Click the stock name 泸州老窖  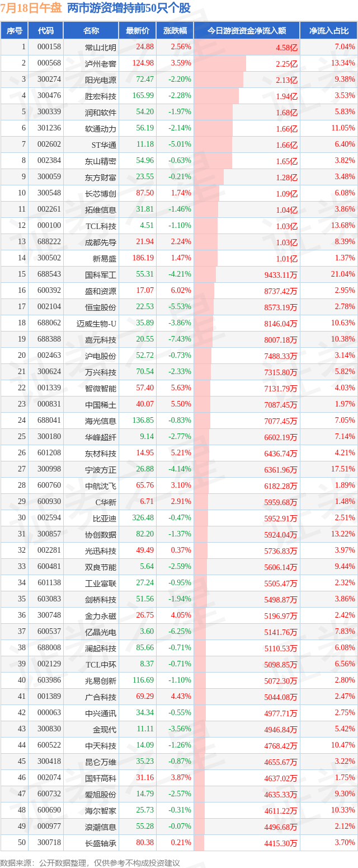[x=101, y=64]
